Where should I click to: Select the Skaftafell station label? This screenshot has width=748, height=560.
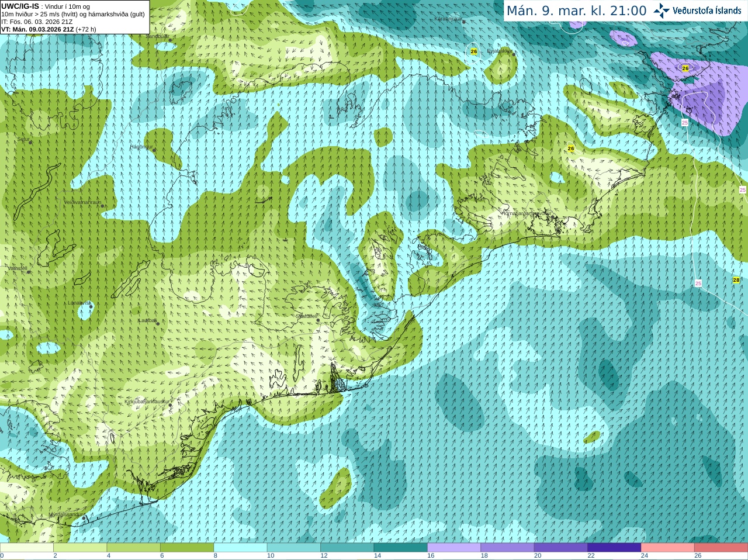click(306, 316)
